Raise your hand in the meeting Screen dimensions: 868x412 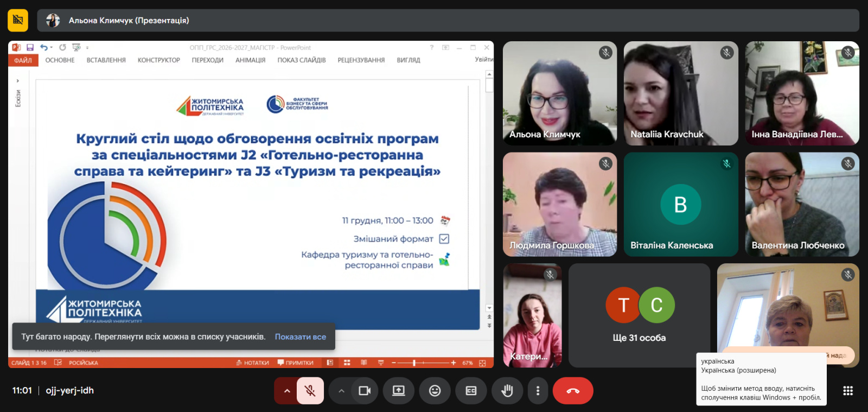coord(507,391)
